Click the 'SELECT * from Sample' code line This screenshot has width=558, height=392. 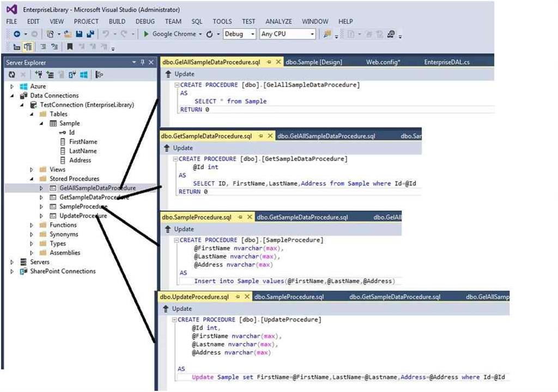(x=231, y=101)
